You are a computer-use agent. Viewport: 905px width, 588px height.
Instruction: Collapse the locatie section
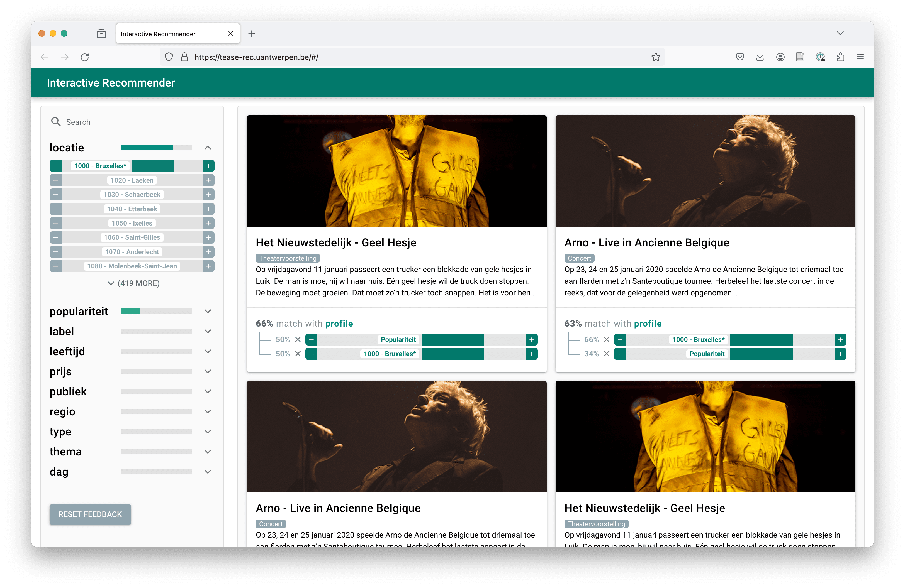(x=208, y=148)
